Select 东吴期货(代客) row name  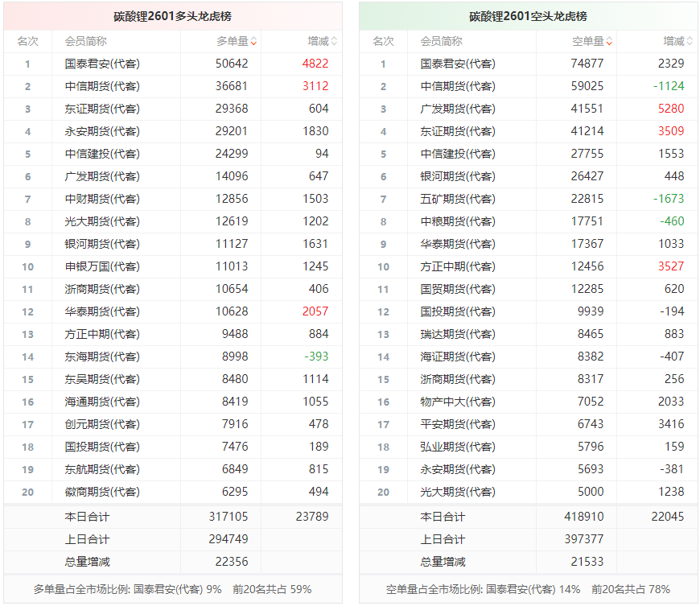pos(102,379)
